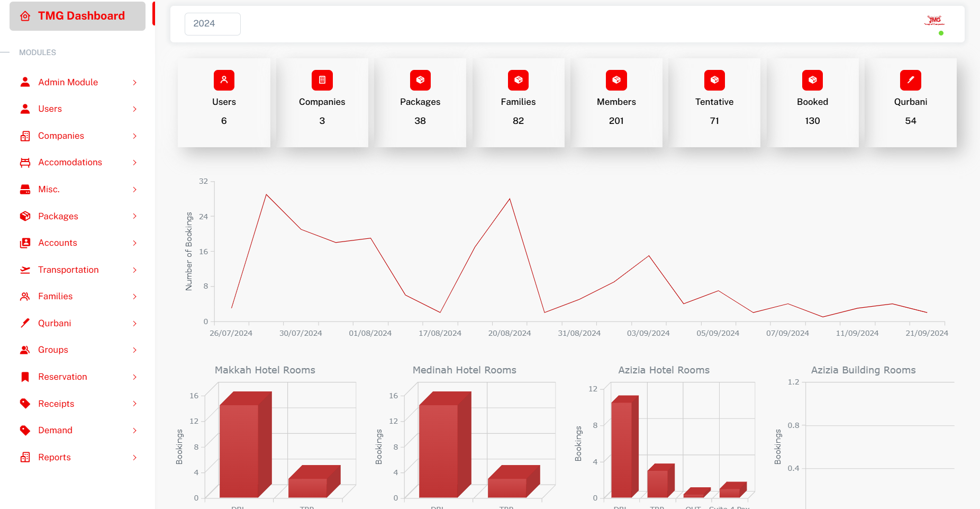The height and width of the screenshot is (509, 980).
Task: Click the Accommodations bed icon in sidebar
Action: (x=25, y=163)
